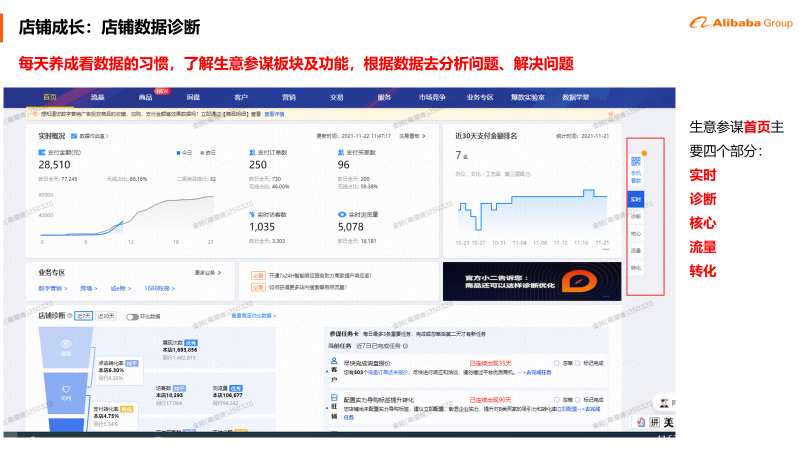Screen dimensions: 800x450
Task: Jump to 诊断 in side anchor menu
Action: tap(636, 216)
